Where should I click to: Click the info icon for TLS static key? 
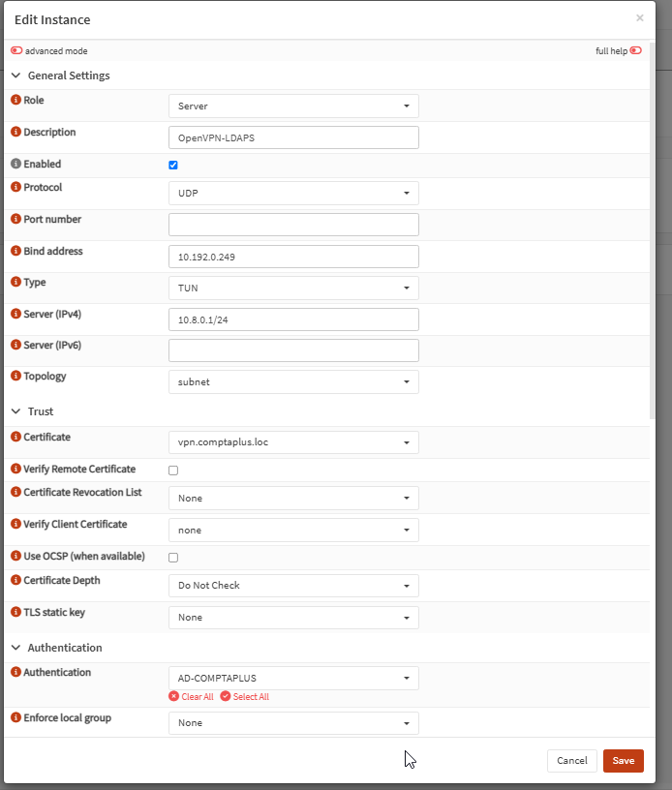(x=16, y=612)
